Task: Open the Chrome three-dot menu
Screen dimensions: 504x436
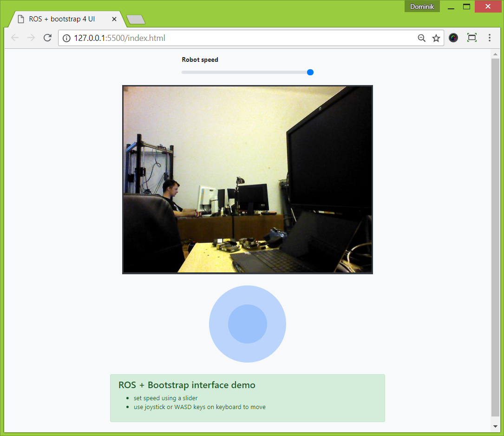Action: point(490,38)
